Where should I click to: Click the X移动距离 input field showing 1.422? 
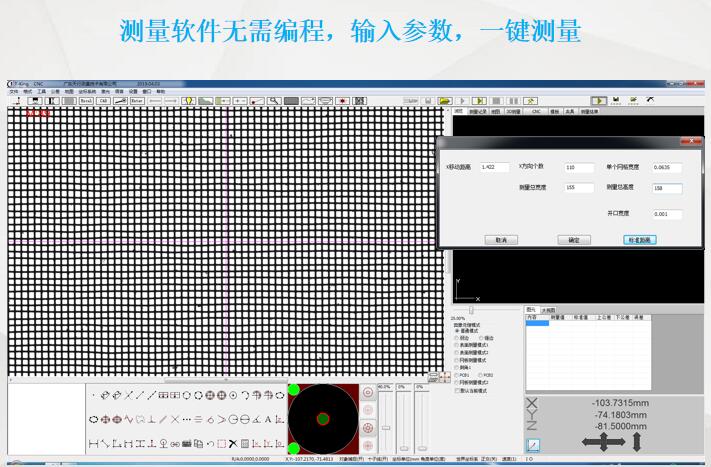[494, 167]
